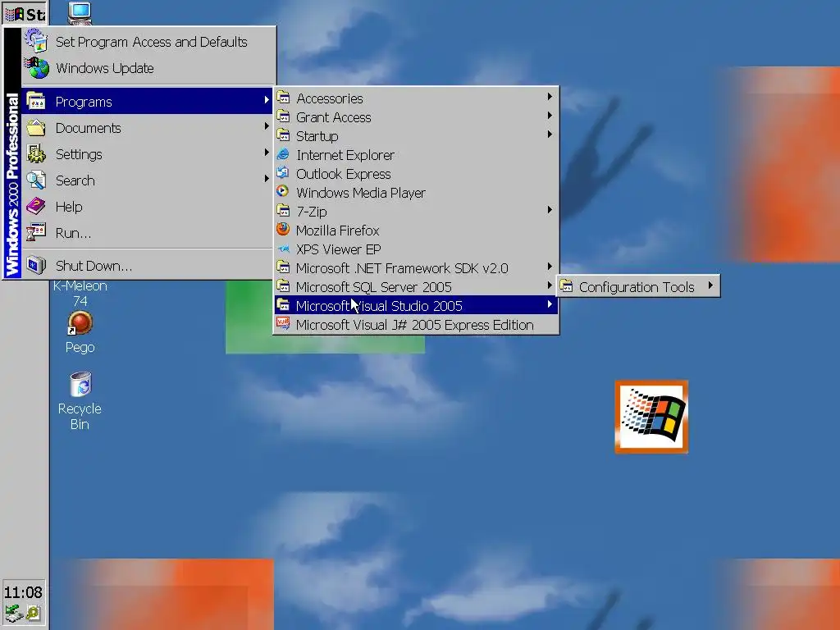Click the Windows Update globe icon

click(x=36, y=68)
